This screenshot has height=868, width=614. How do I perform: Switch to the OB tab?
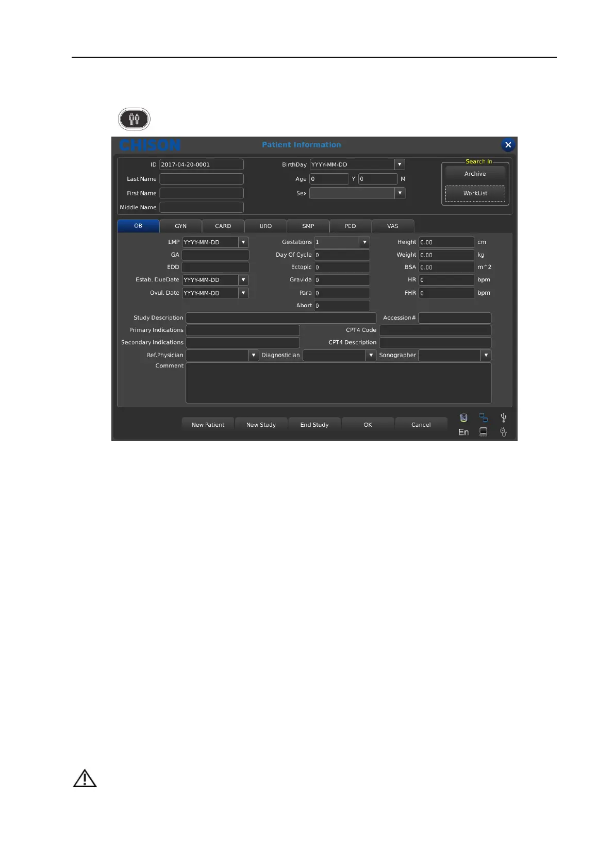pyautogui.click(x=138, y=226)
